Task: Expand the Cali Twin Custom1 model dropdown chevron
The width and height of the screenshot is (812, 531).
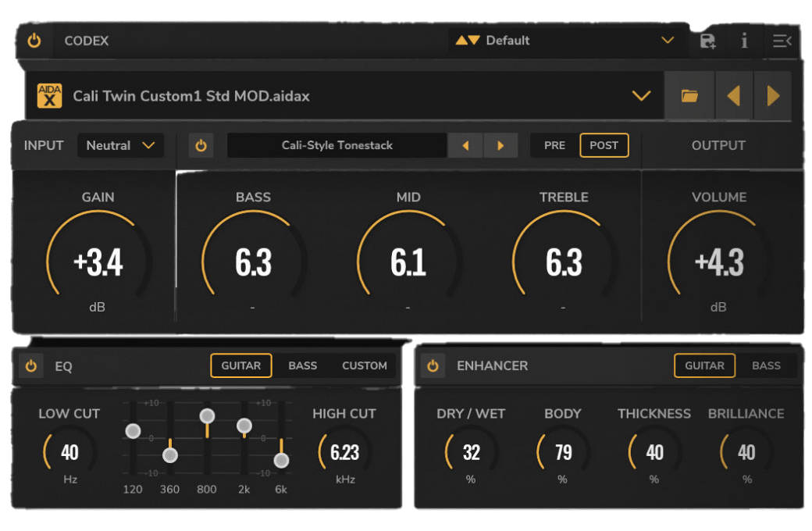Action: (641, 96)
